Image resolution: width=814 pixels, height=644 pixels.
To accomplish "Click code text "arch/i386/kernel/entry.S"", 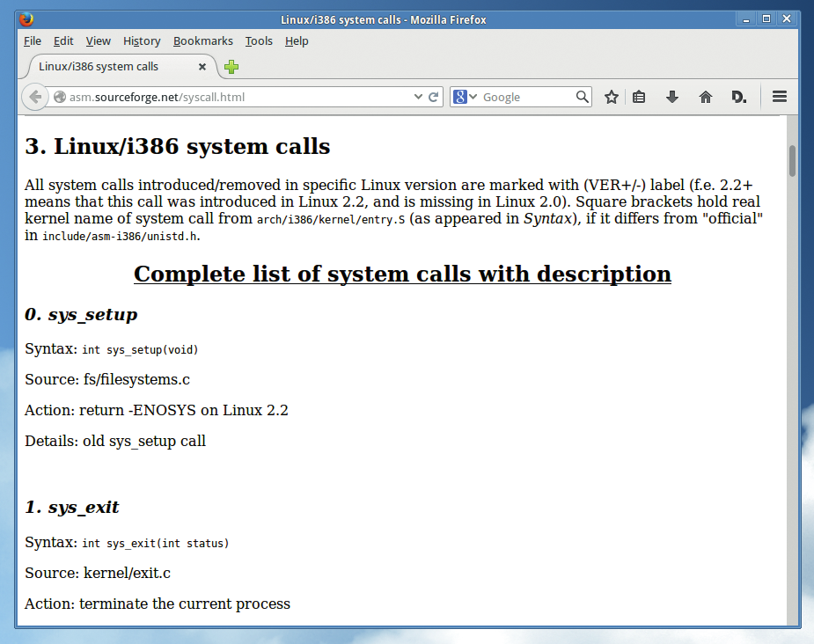I will point(331,220).
